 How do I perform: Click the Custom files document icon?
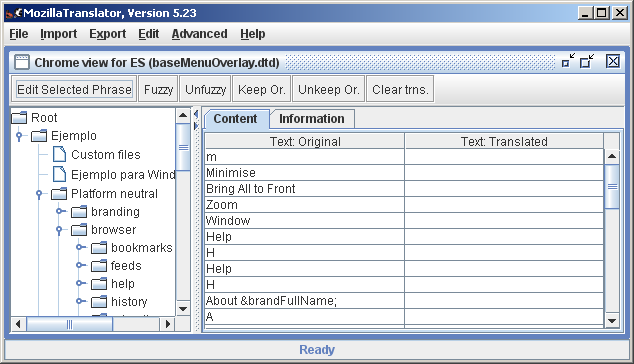tap(59, 154)
